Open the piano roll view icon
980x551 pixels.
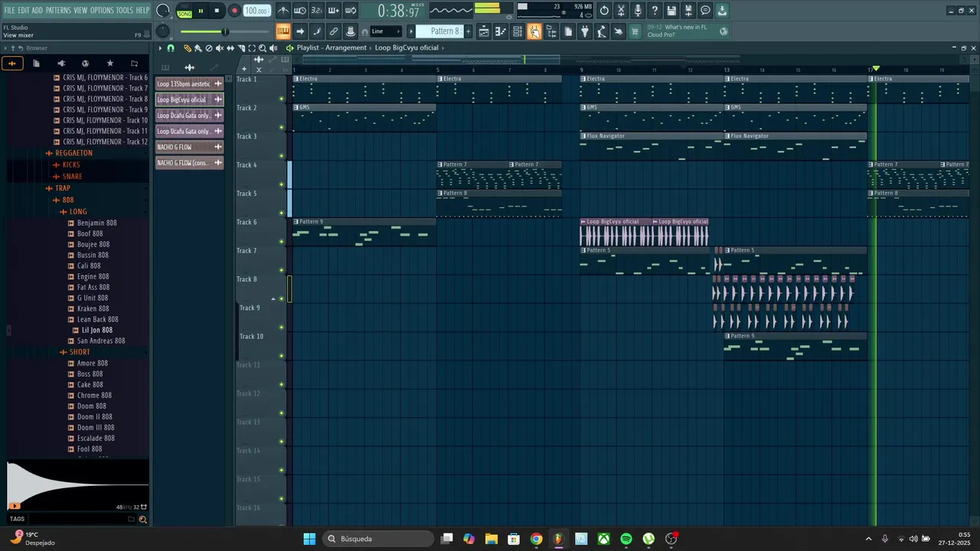tap(501, 31)
